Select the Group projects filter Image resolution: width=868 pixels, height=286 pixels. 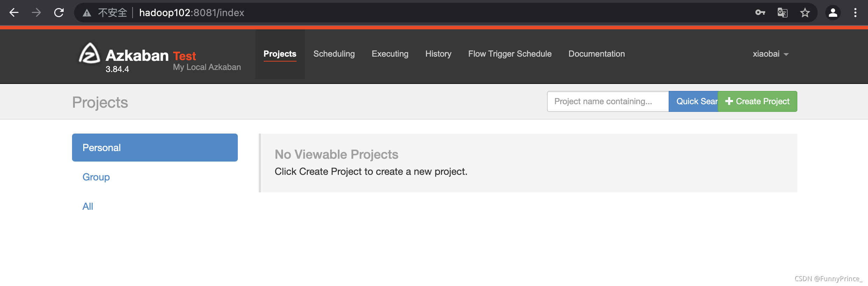click(x=96, y=177)
